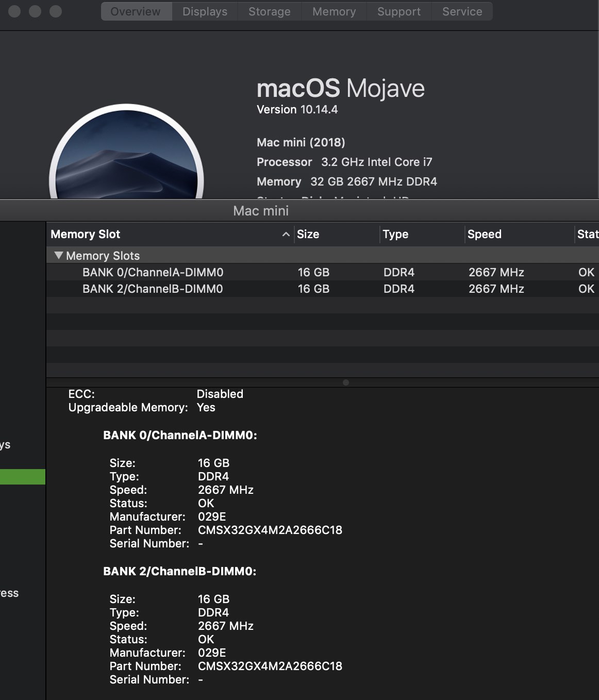
Task: Open the Service tab
Action: 462,11
